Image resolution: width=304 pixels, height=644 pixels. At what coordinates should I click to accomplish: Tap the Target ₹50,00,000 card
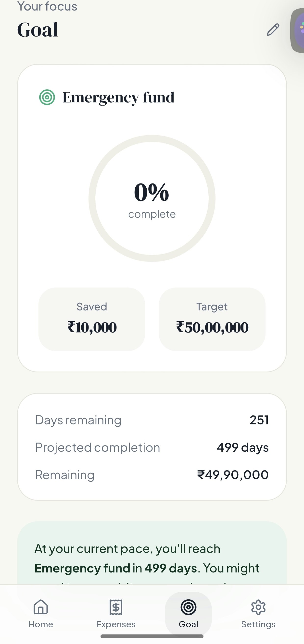click(x=212, y=319)
